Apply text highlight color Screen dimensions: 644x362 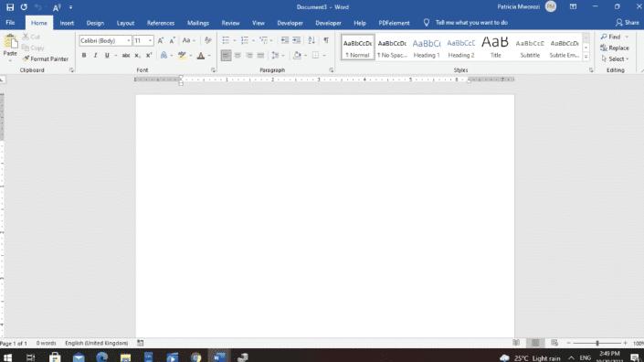pos(182,55)
